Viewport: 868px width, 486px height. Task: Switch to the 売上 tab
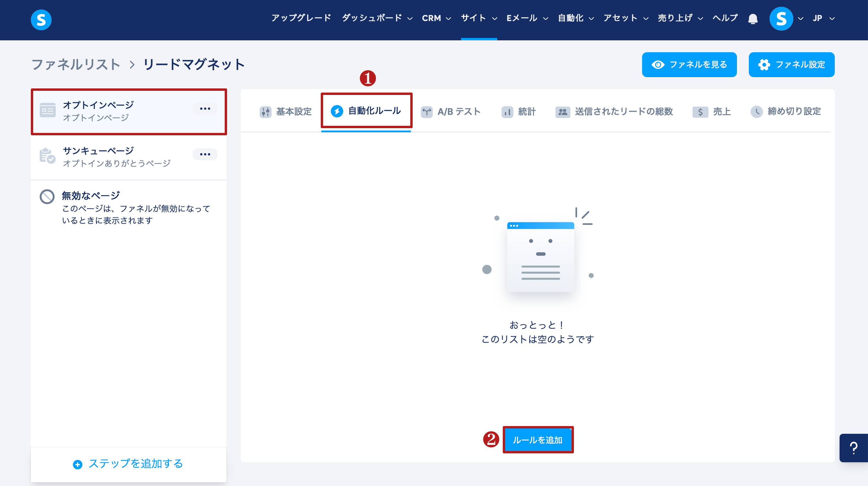712,112
